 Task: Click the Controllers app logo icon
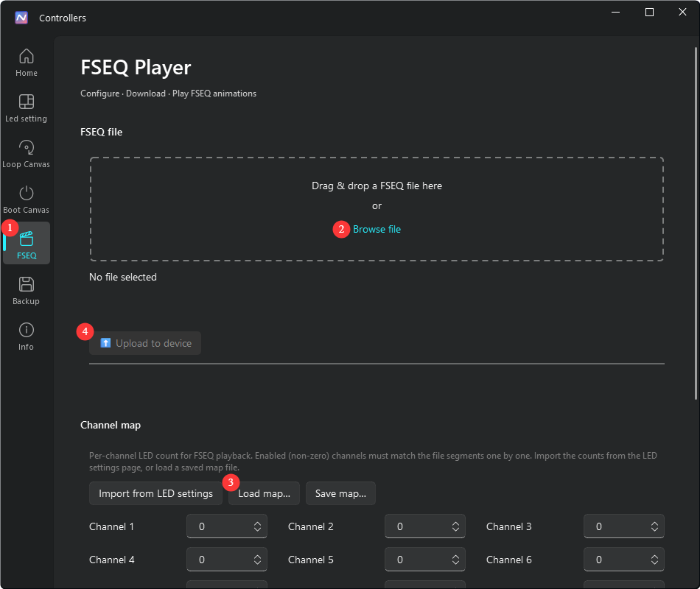tap(21, 18)
